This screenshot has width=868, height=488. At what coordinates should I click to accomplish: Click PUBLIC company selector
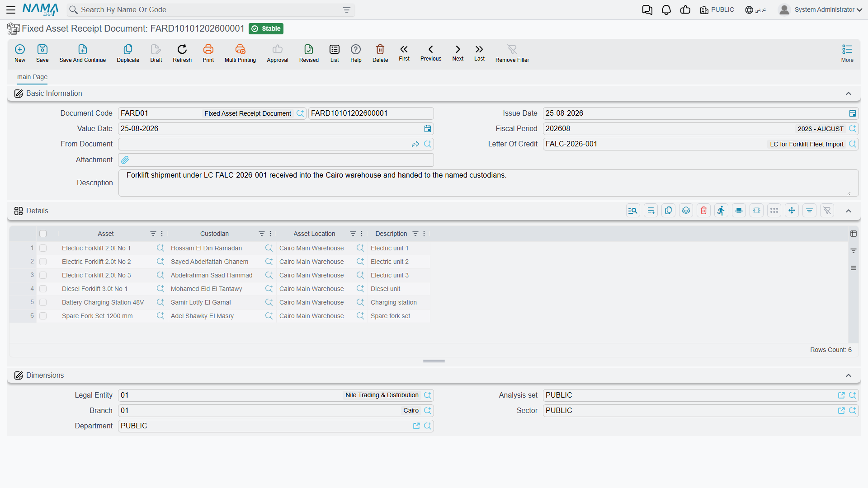pos(717,10)
